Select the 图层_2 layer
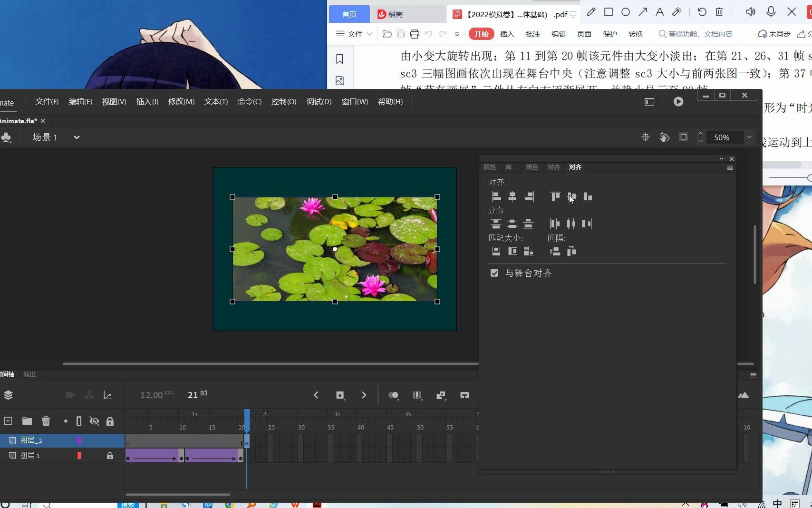Image resolution: width=812 pixels, height=508 pixels. [62, 440]
